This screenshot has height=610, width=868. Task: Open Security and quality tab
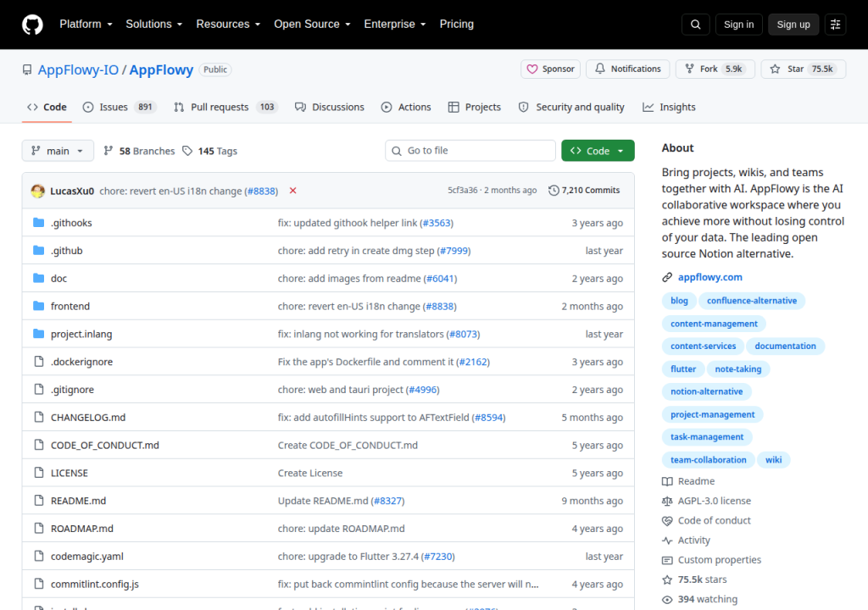pyautogui.click(x=571, y=108)
